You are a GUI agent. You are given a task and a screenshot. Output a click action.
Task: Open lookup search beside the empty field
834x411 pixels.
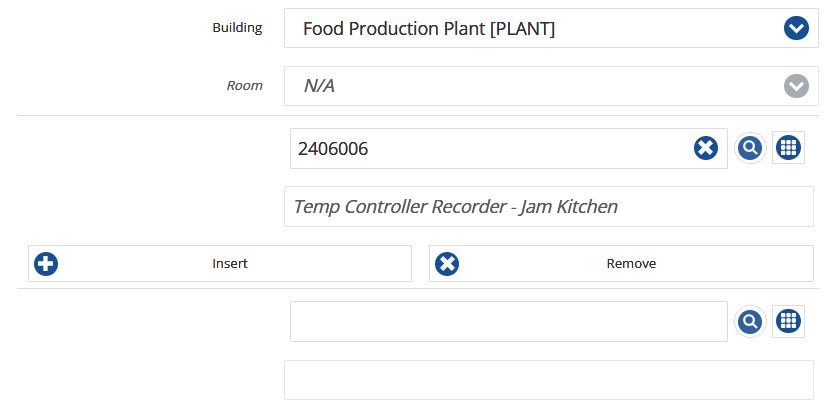(x=750, y=321)
